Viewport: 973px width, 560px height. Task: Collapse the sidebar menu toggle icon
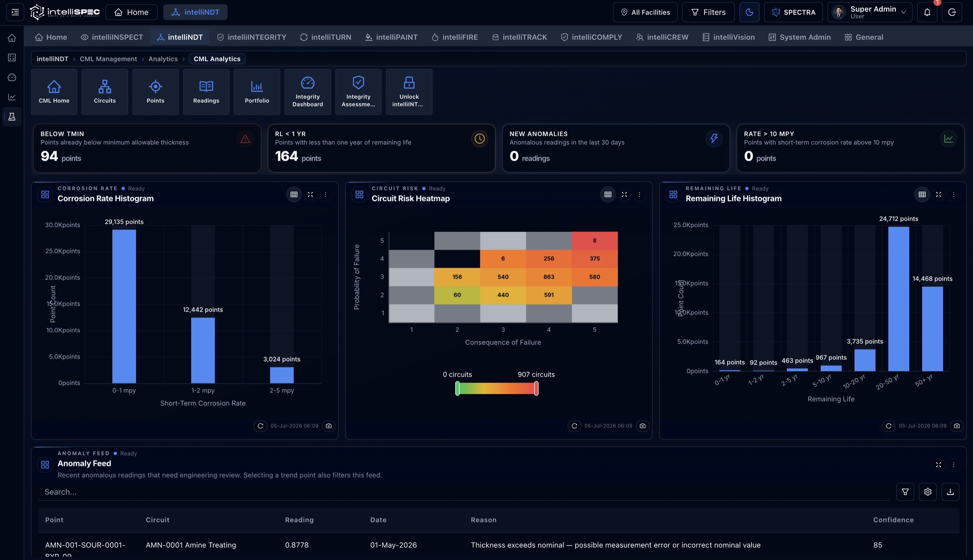(x=15, y=12)
